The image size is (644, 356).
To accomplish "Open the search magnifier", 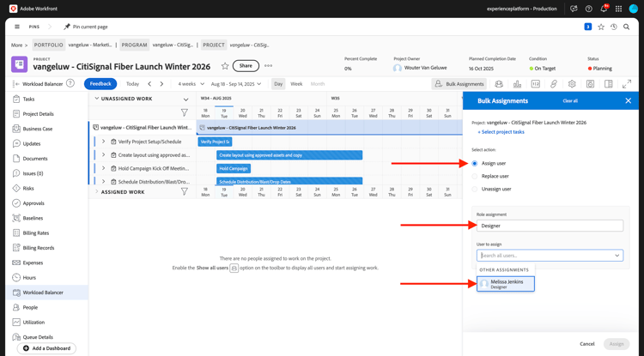I will pos(626,27).
